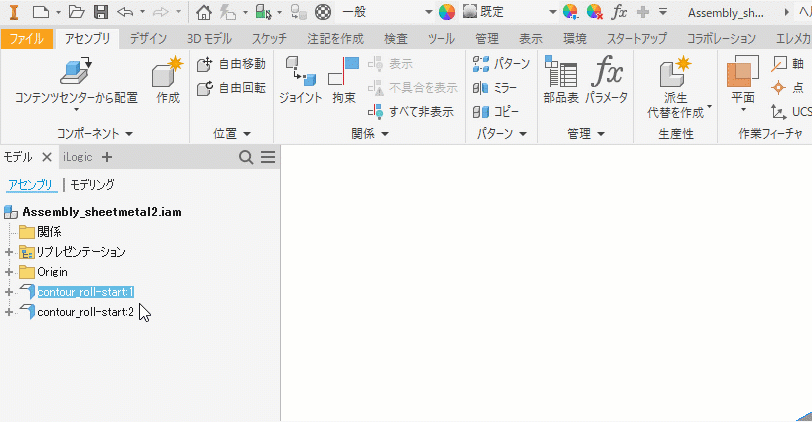Click the clear appearance override icon
Screen dimensions: 812x422
coord(594,11)
